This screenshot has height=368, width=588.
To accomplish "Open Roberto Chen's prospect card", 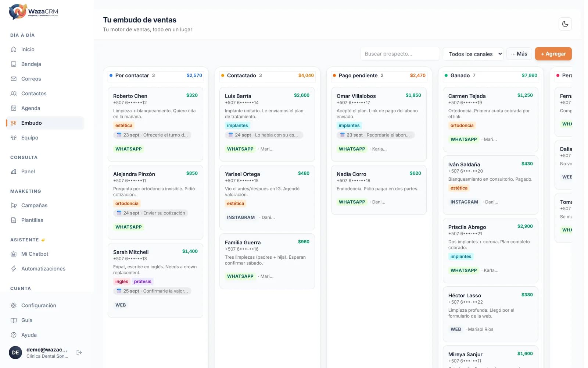I will point(155,124).
